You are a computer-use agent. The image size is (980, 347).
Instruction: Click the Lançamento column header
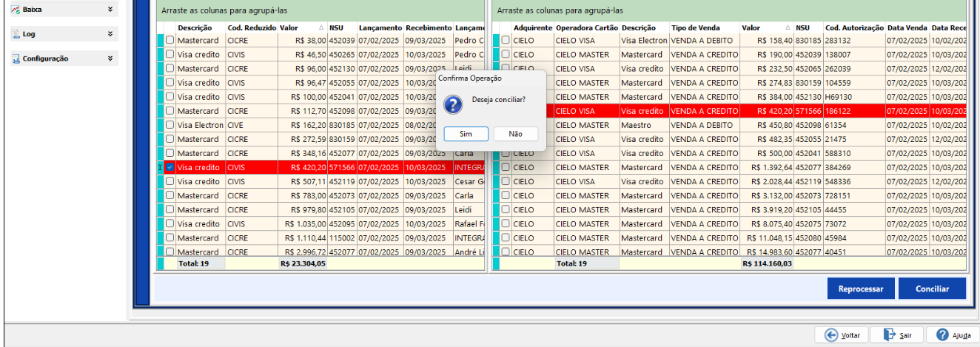pyautogui.click(x=380, y=27)
